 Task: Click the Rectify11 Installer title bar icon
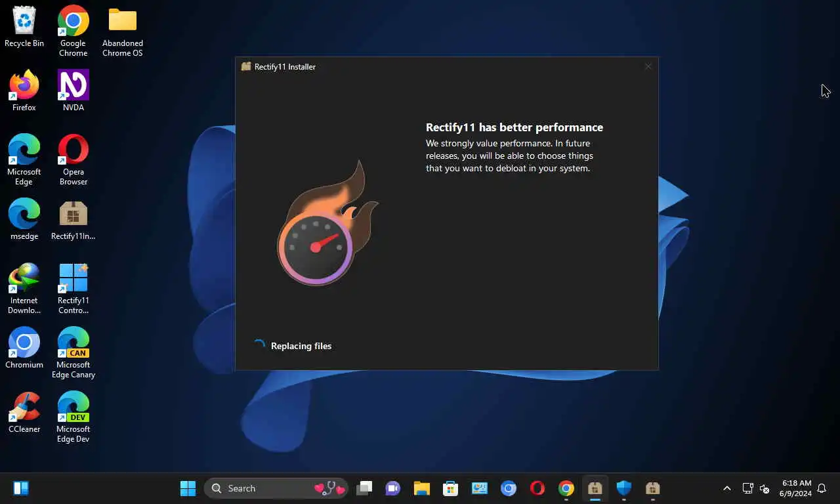coord(246,66)
